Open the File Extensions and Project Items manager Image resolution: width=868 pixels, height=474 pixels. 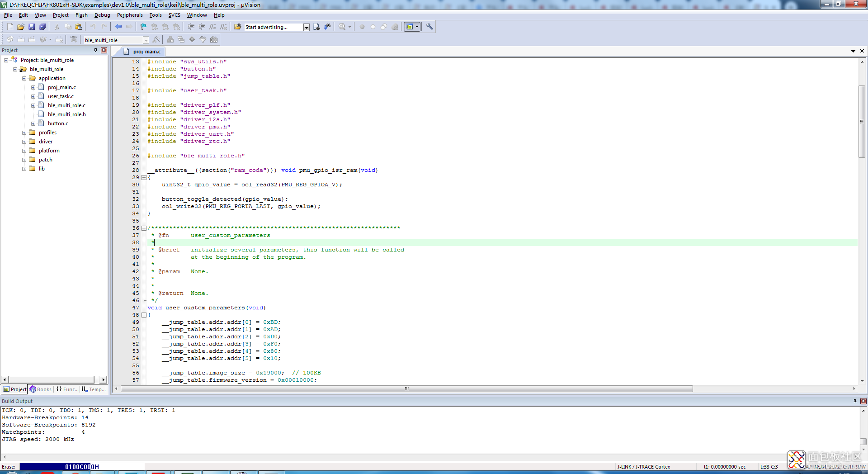[x=170, y=40]
